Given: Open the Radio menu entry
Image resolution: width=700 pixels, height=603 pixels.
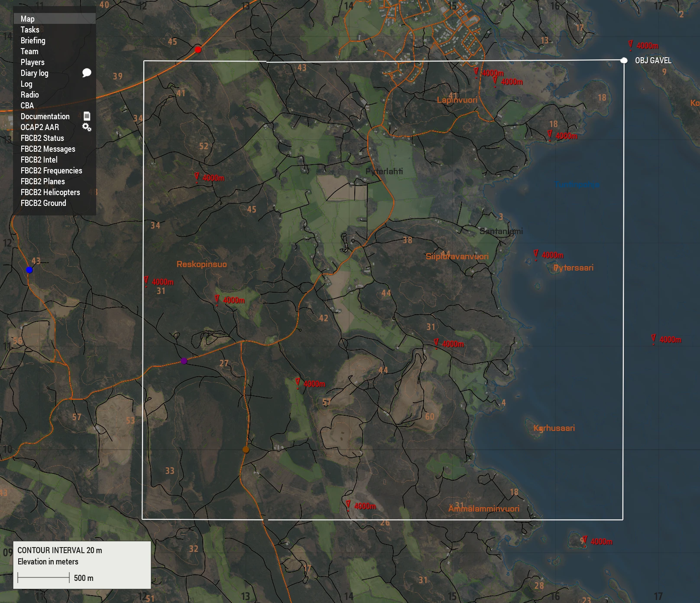Looking at the screenshot, I should [x=30, y=95].
